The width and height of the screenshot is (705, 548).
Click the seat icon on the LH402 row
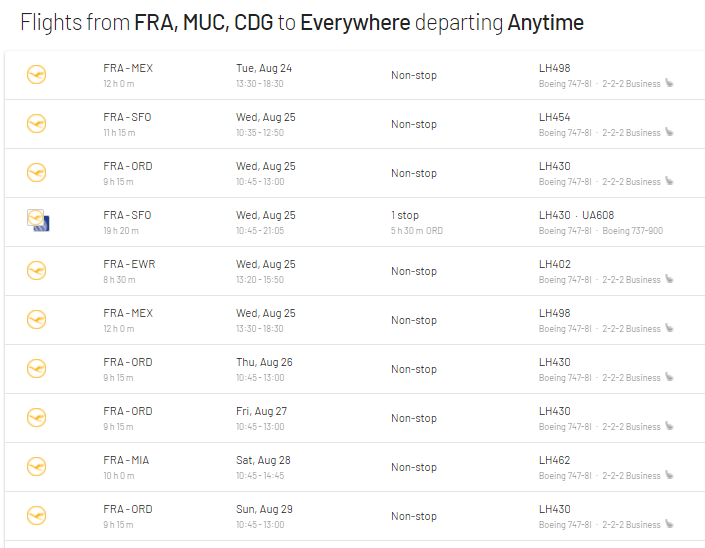(x=669, y=280)
